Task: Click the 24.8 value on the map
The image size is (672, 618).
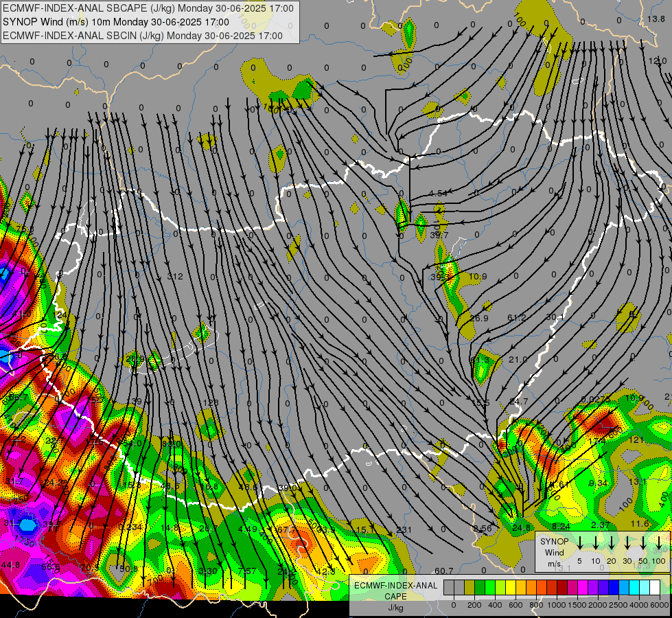Action: click(521, 527)
